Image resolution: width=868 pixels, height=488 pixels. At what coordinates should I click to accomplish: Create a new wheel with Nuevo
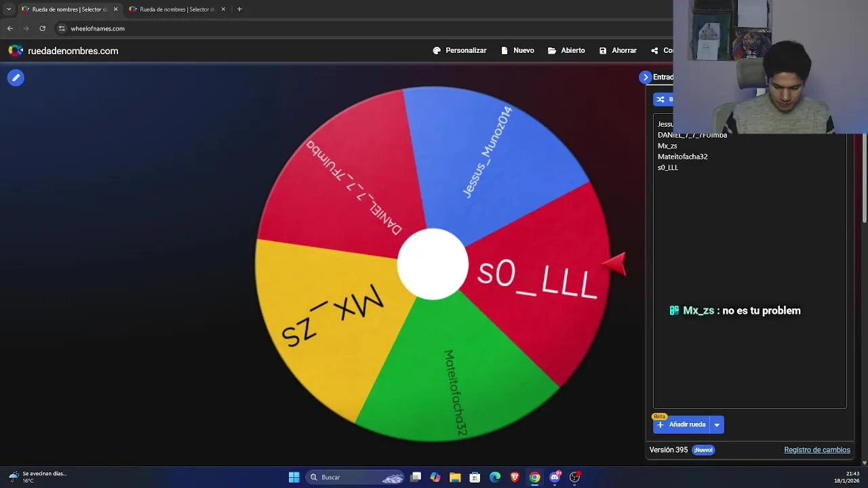point(517,51)
